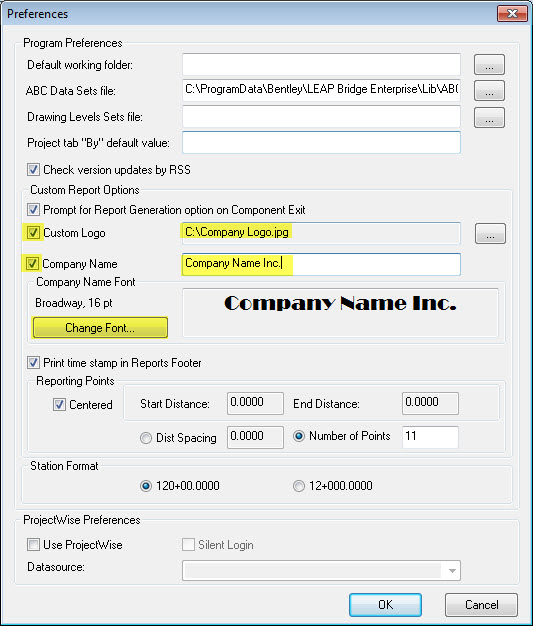Browse for the ABC Data Sets file
The image size is (533, 626).
(x=489, y=91)
